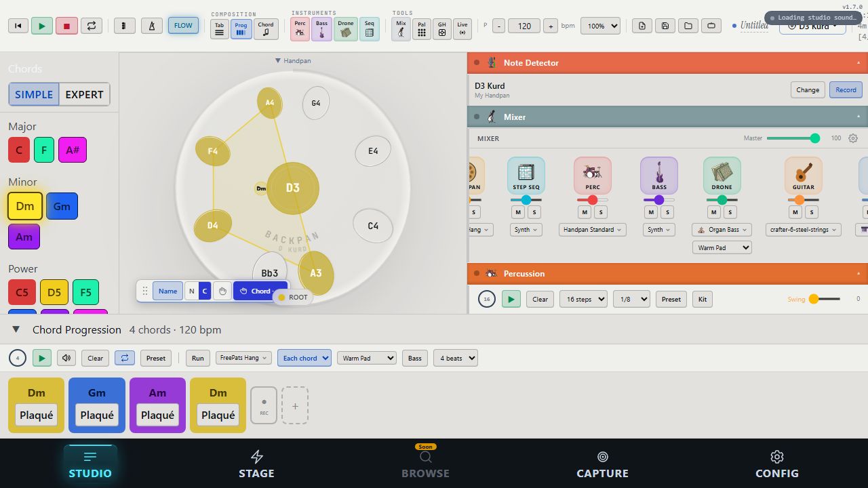
Task: Click the open folder icon
Action: click(688, 26)
